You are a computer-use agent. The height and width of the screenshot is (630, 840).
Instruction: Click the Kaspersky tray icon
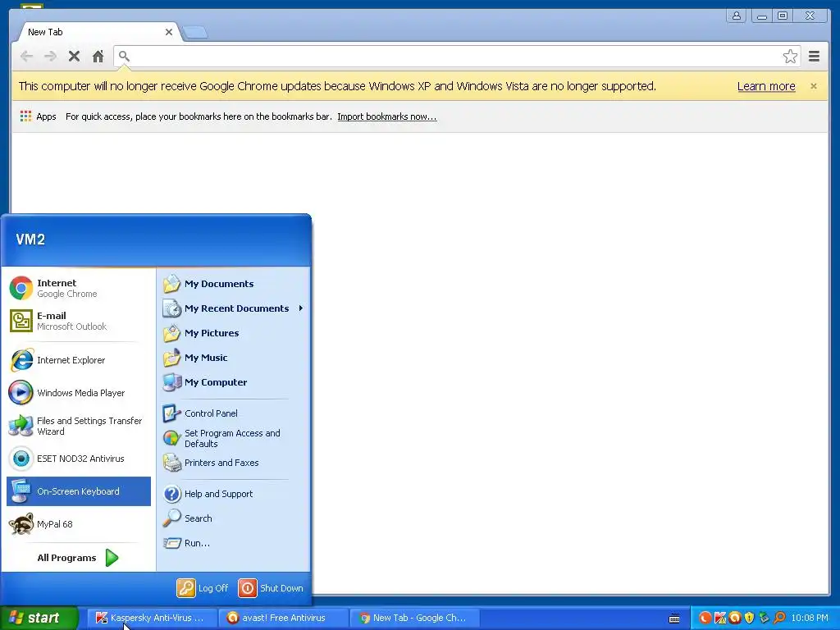(x=720, y=619)
